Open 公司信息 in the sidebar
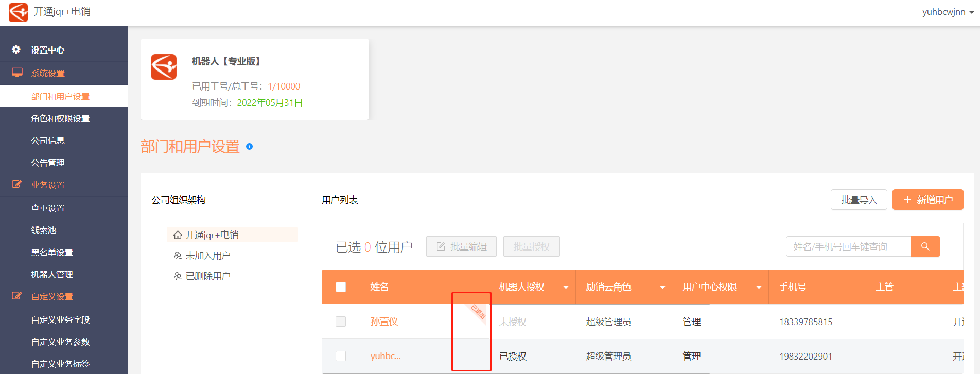The image size is (980, 374). pyautogui.click(x=64, y=140)
